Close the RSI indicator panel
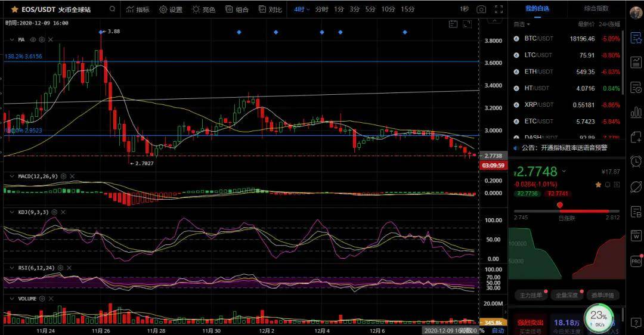The width and height of the screenshot is (644, 335). pos(69,268)
